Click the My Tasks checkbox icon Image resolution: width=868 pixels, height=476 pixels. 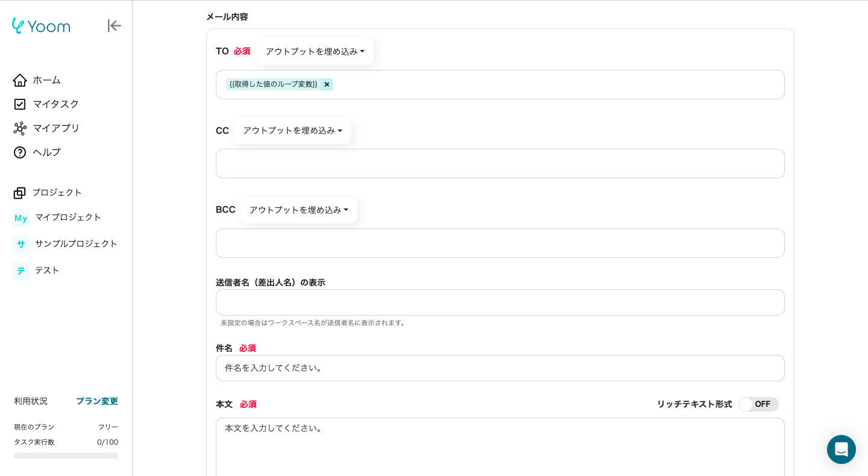coord(20,104)
